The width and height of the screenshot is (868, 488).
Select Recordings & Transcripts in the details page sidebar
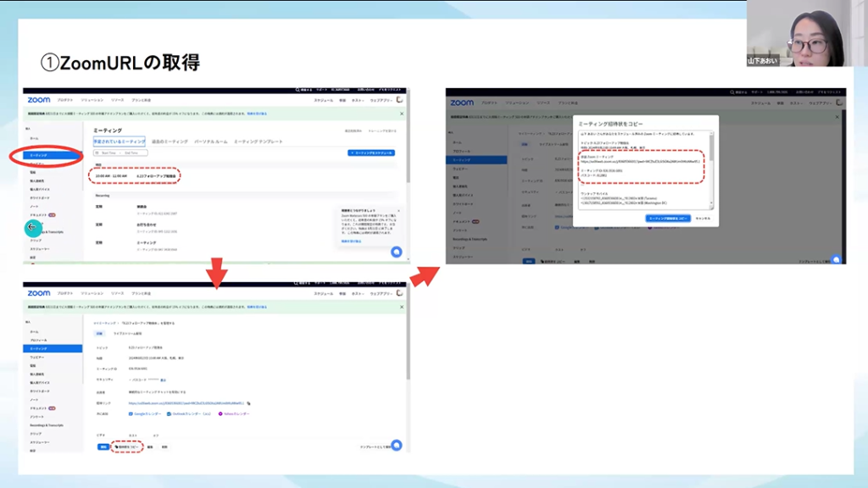pyautogui.click(x=47, y=425)
